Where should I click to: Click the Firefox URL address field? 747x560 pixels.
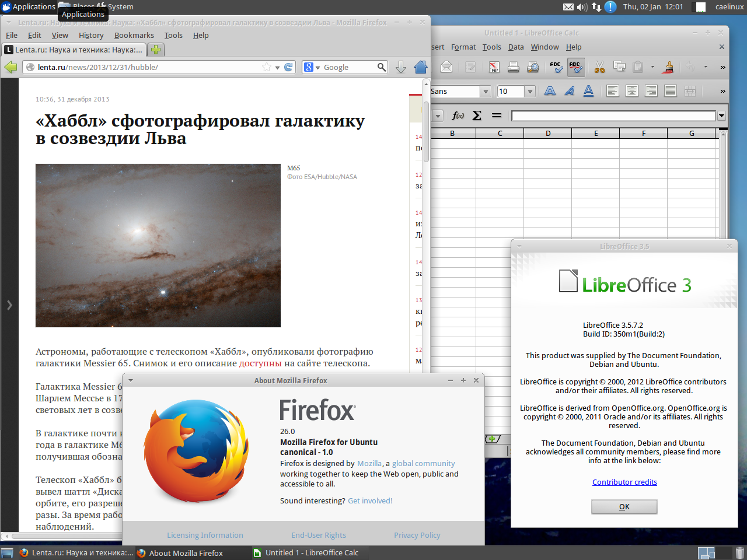pyautogui.click(x=146, y=67)
